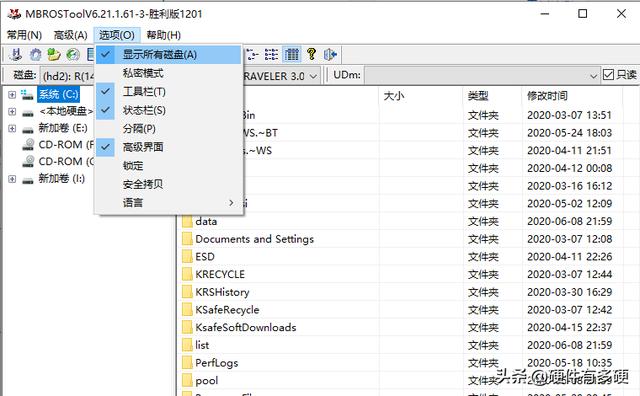Disable 高级界面 option in menu
Viewport: 640px width, 396px height.
[169, 147]
